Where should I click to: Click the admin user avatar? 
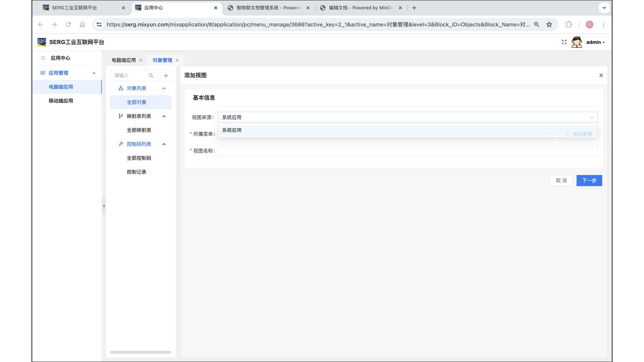pyautogui.click(x=577, y=42)
